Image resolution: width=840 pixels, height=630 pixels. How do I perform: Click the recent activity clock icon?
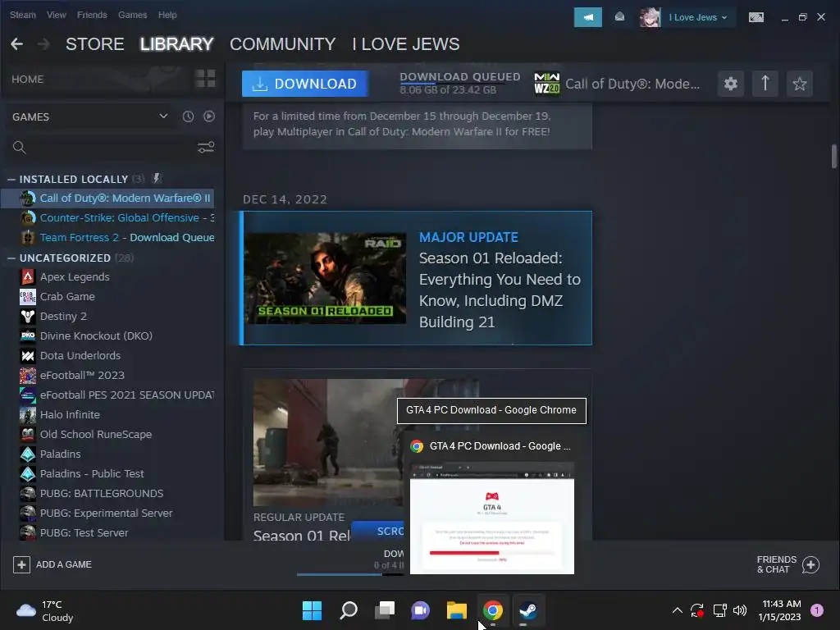[188, 116]
